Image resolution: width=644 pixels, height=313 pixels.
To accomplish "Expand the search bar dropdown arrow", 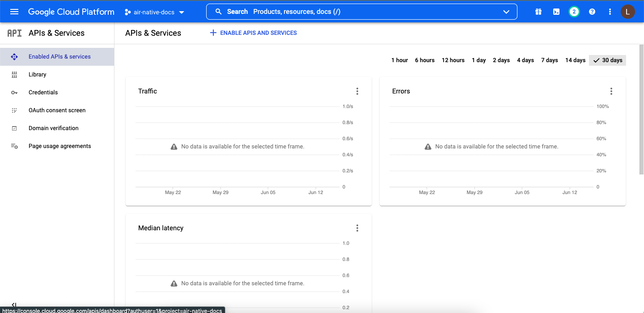I will coord(506,12).
